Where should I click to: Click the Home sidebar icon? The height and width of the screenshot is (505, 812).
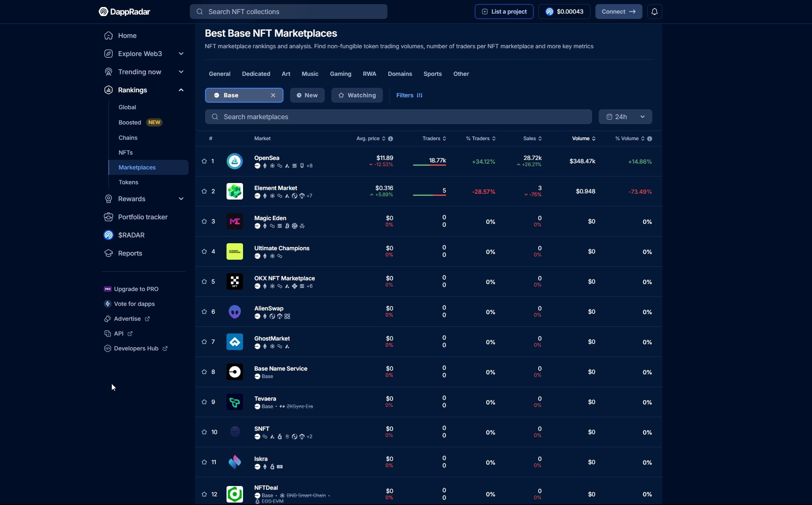pyautogui.click(x=108, y=36)
